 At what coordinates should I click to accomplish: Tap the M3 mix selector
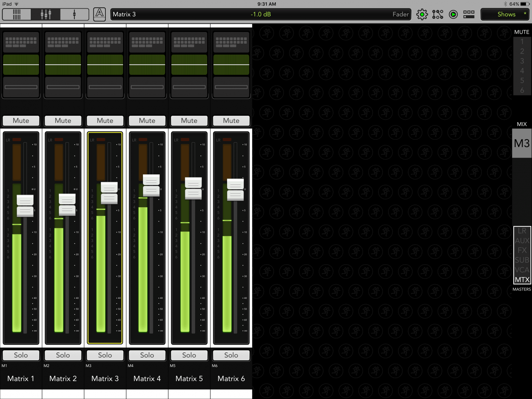click(x=522, y=143)
